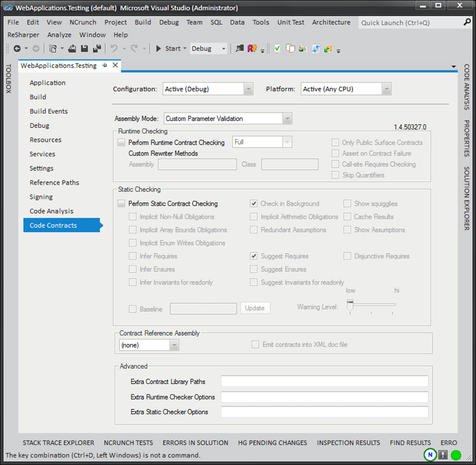The image size is (476, 465).
Task: Open the Platform dropdown
Action: tap(386, 89)
